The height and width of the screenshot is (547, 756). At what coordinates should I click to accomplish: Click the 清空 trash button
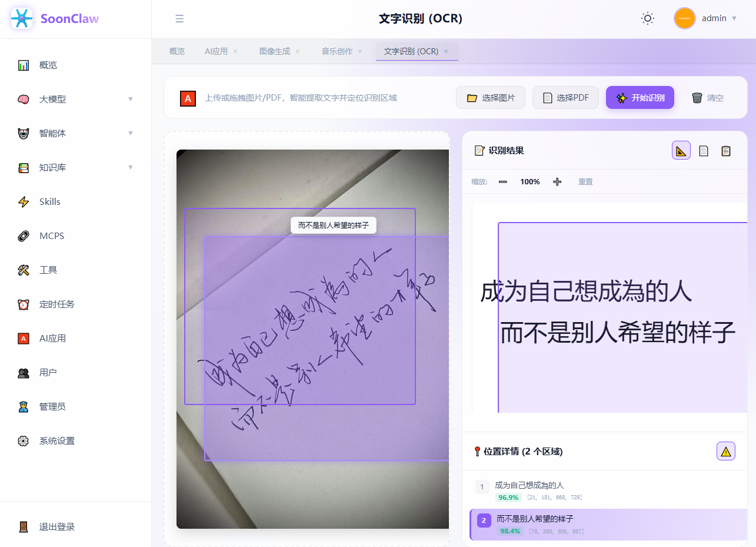[708, 98]
